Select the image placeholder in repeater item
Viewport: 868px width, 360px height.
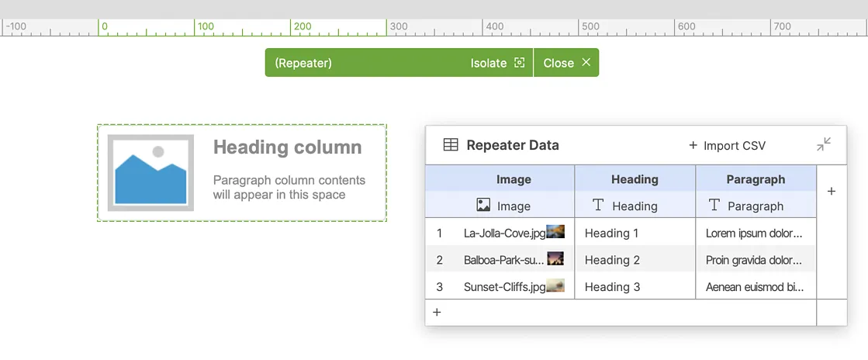pyautogui.click(x=150, y=173)
